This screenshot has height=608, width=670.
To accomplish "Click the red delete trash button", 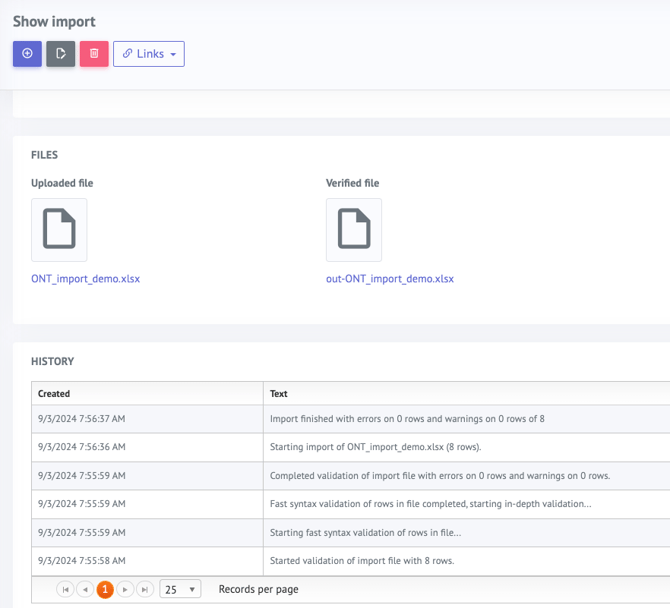I will click(x=94, y=54).
